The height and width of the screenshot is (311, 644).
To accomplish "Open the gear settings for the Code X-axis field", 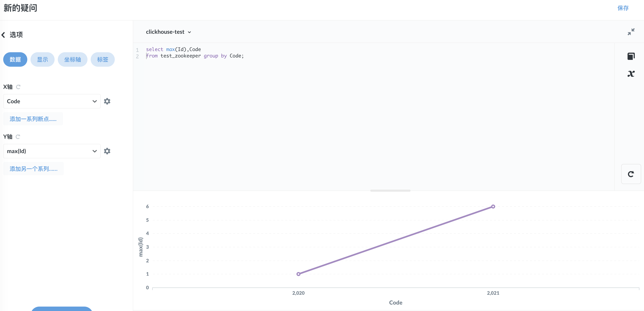I will point(107,101).
